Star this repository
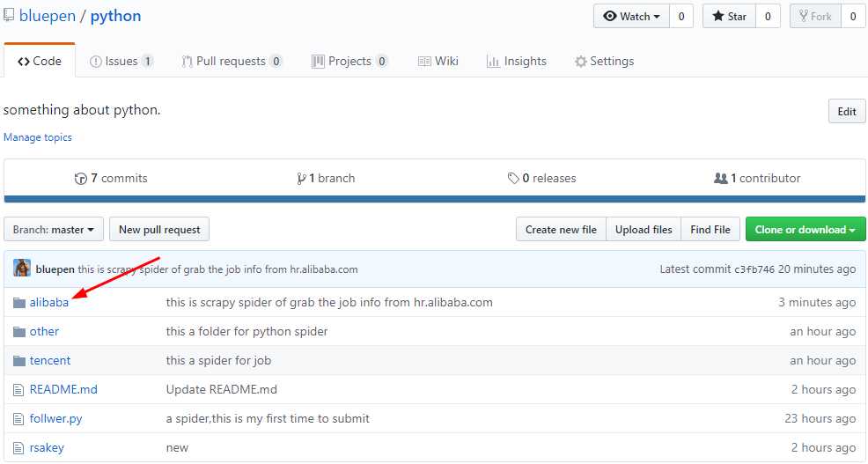This screenshot has width=868, height=464. [x=729, y=16]
